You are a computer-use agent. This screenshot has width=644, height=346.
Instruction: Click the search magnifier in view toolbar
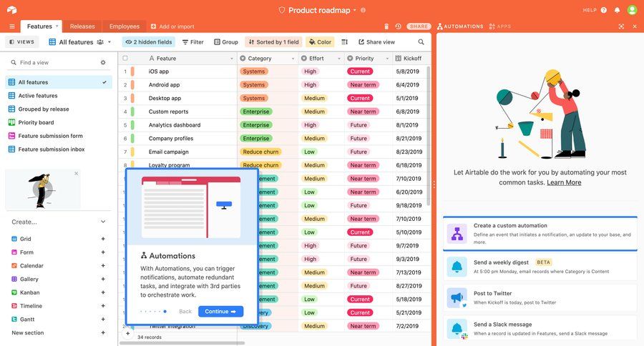421,42
